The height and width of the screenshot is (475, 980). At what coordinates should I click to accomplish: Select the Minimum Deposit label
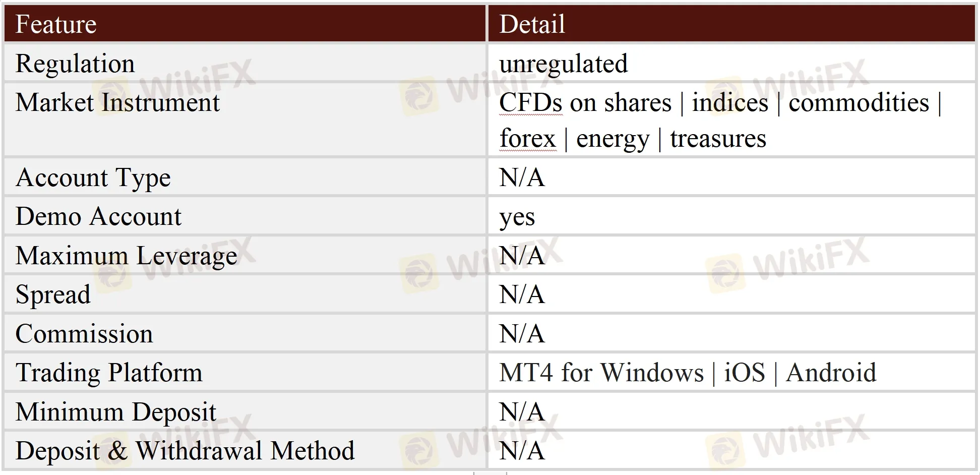pyautogui.click(x=115, y=411)
